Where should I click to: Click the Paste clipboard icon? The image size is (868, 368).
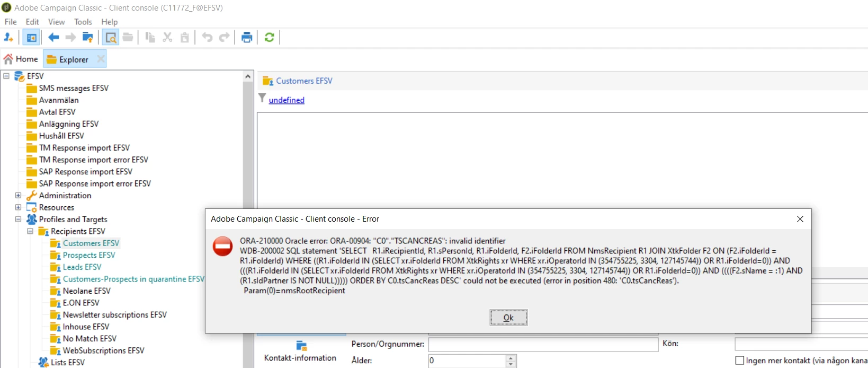tap(185, 37)
